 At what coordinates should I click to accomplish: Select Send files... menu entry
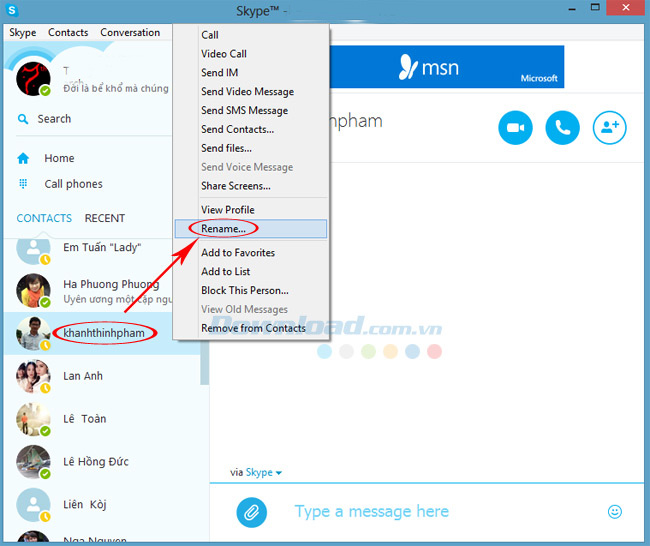point(251,148)
